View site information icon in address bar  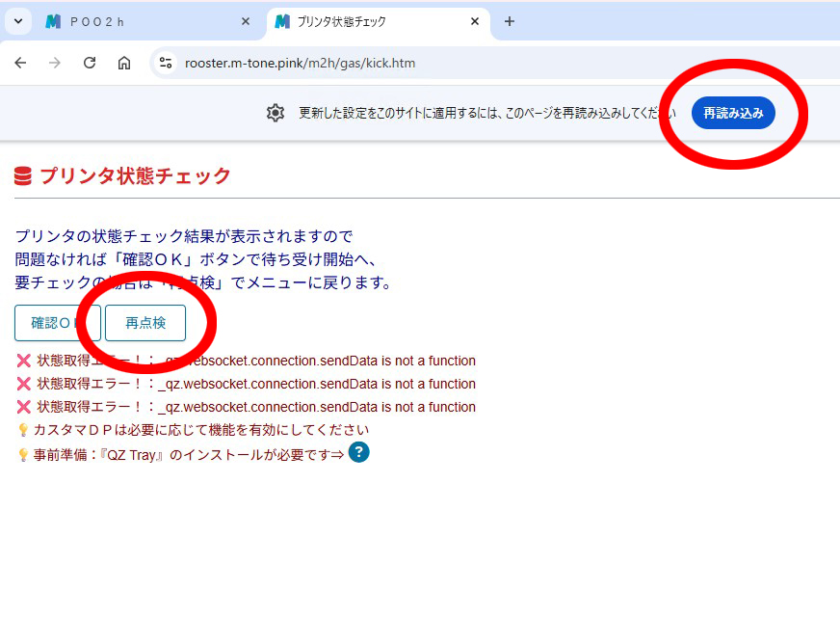pyautogui.click(x=166, y=63)
